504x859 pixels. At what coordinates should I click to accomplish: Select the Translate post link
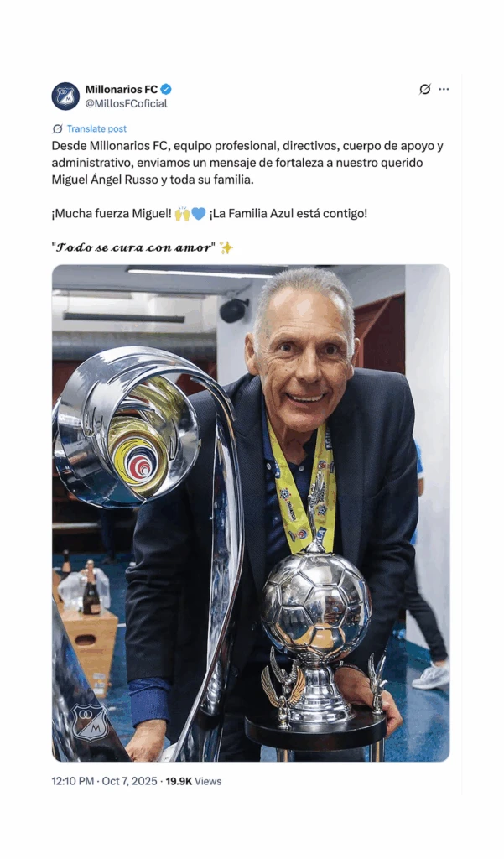96,128
